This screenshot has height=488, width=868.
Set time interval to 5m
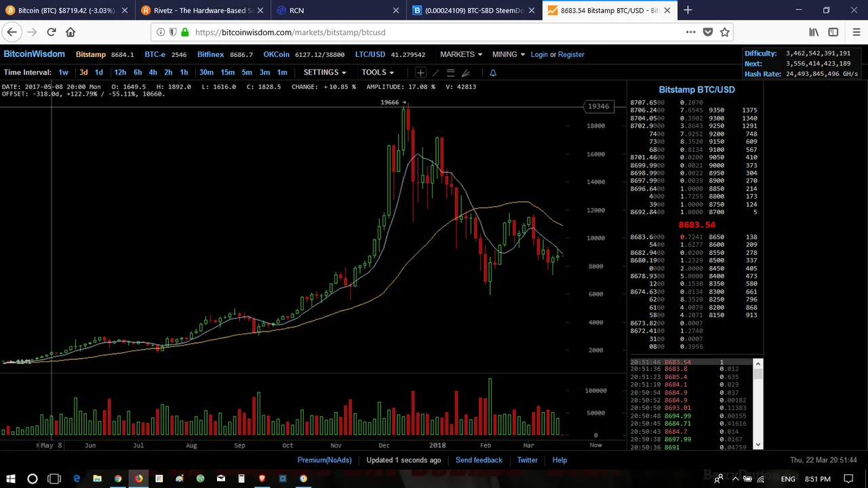coord(247,73)
